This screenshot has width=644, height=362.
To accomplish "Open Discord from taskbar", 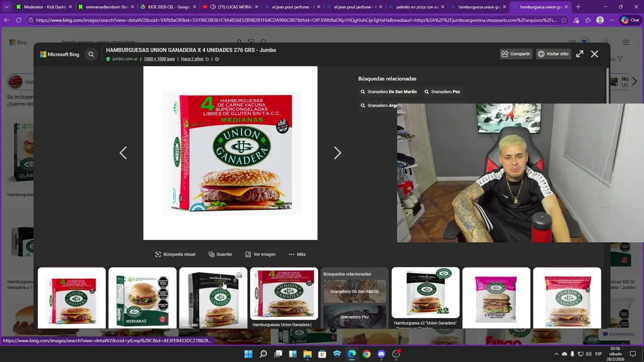I will [x=381, y=354].
